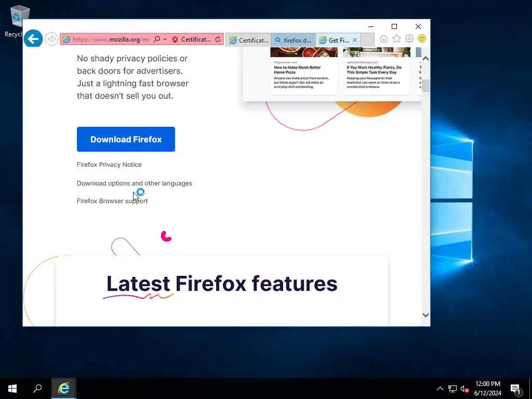This screenshot has height=399, width=532.
Task: Open a new tab with the blank tab button
Action: pyautogui.click(x=367, y=40)
